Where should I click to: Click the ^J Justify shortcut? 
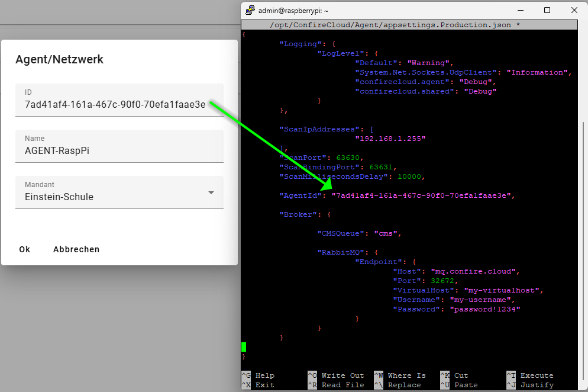[530, 385]
